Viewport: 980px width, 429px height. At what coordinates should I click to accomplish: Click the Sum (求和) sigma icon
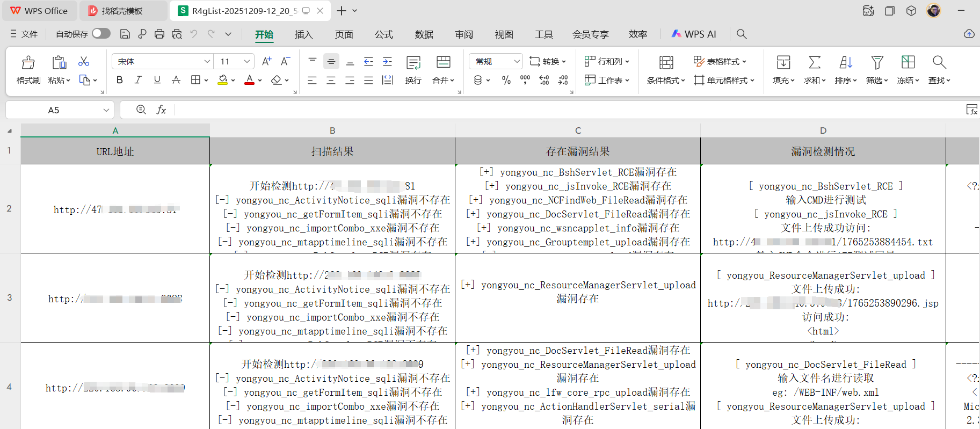(x=815, y=62)
